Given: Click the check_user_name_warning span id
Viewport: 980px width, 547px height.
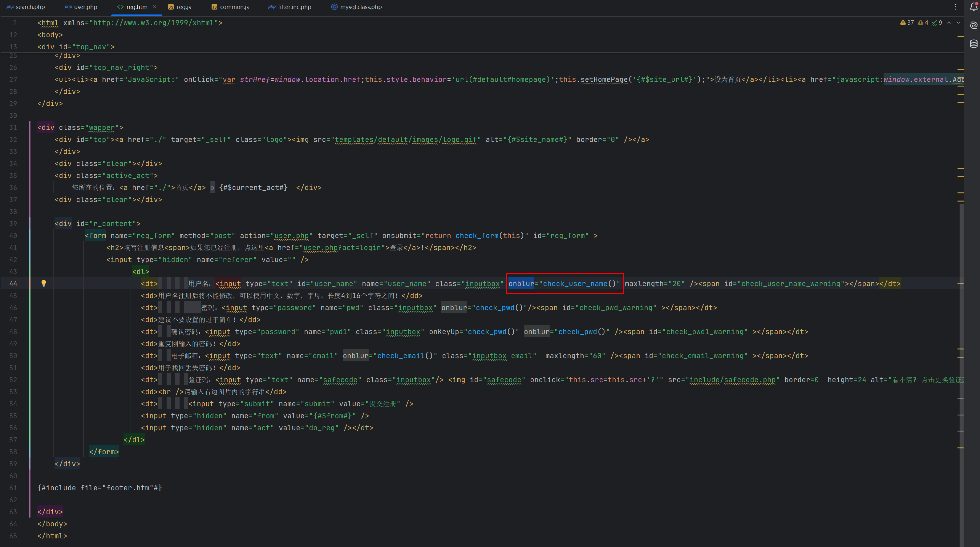Looking at the screenshot, I should click(x=791, y=284).
